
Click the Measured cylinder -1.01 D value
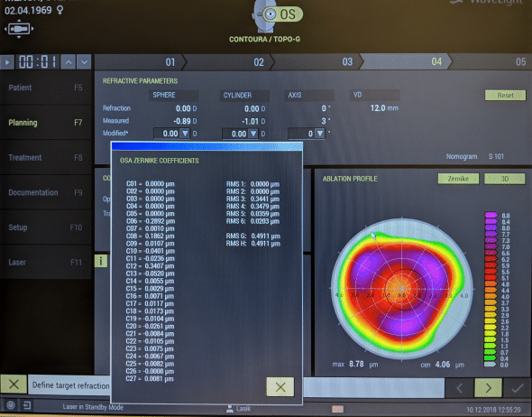click(253, 121)
